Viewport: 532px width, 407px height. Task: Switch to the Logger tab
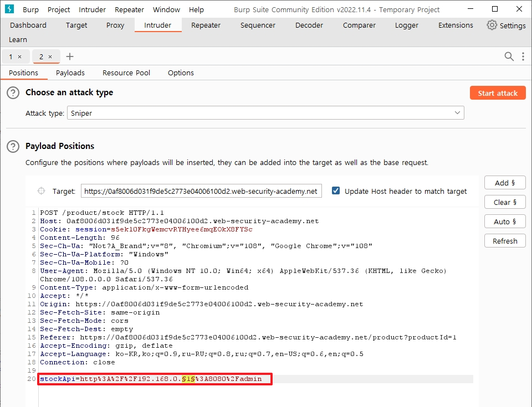click(x=406, y=25)
